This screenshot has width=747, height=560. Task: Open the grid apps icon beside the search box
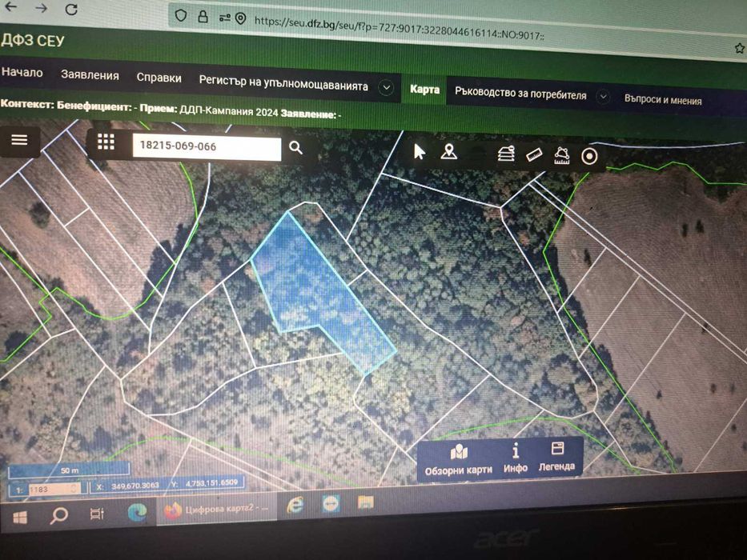106,142
